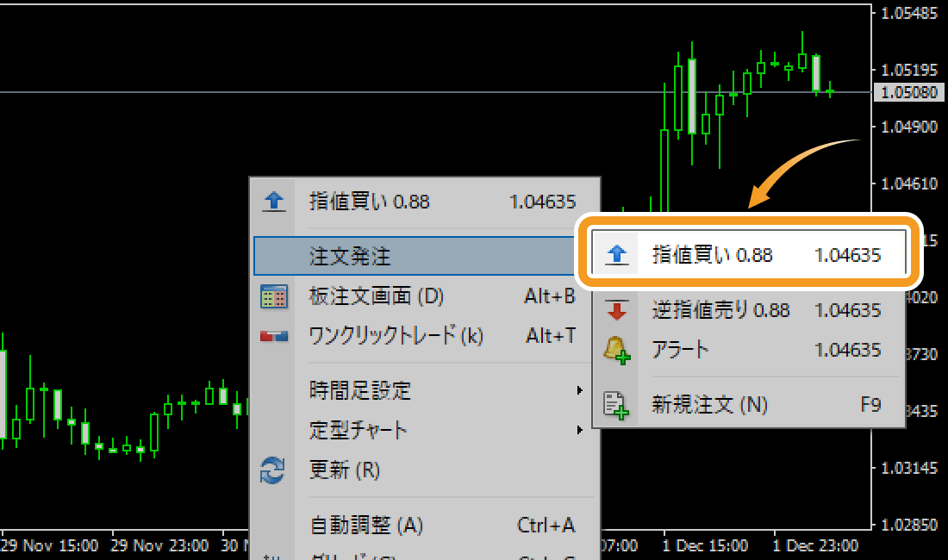
Task: Select 新規注文 (N) submenu entry
Action: click(748, 405)
